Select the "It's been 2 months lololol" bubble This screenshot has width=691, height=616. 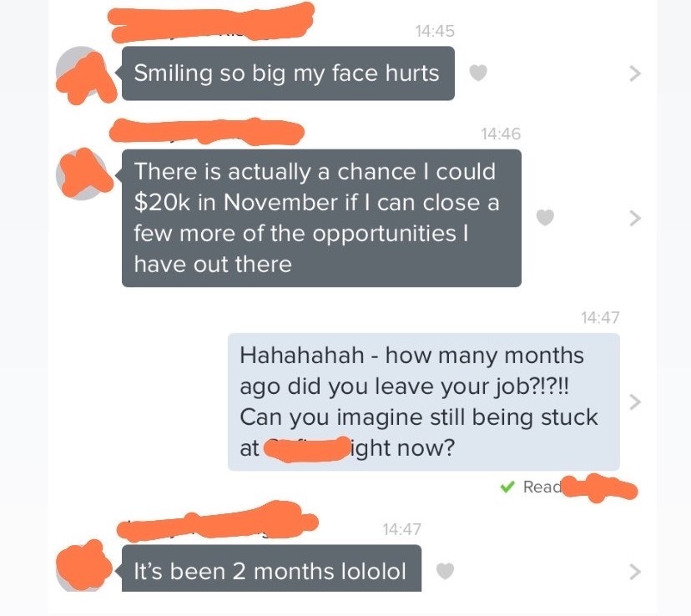(x=271, y=568)
